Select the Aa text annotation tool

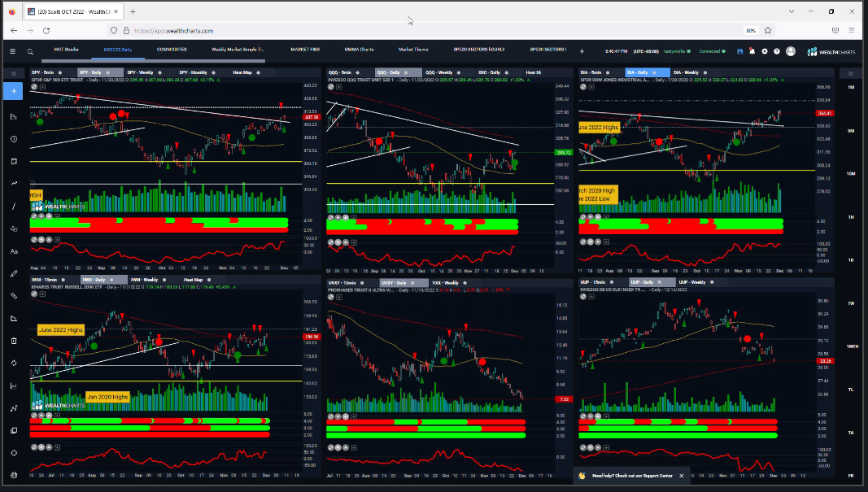point(14,251)
